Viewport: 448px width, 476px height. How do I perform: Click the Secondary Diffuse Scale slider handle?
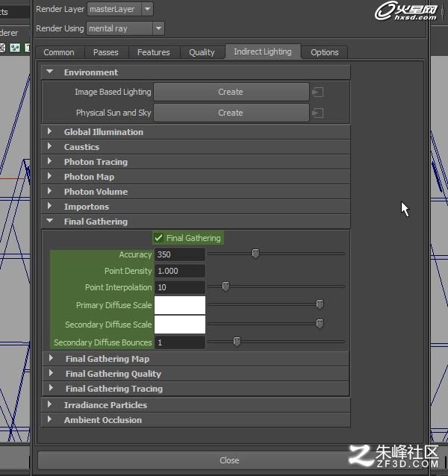coord(320,324)
